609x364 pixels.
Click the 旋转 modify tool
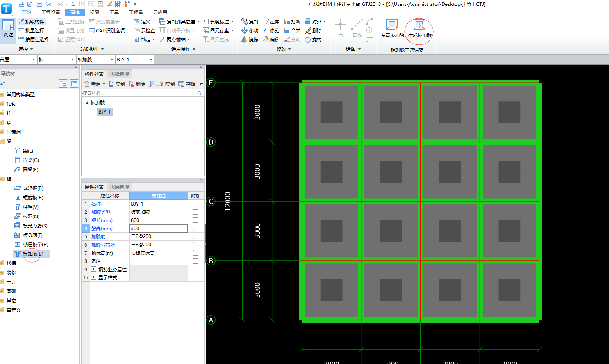click(313, 39)
